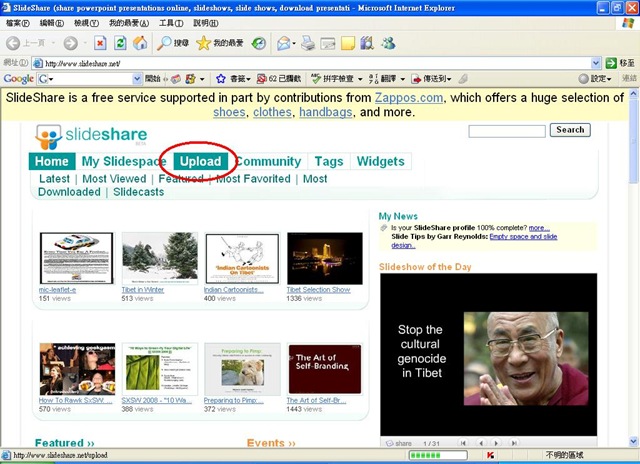This screenshot has height=464, width=640.
Task: Click the SlideShare logo
Action: [91, 136]
